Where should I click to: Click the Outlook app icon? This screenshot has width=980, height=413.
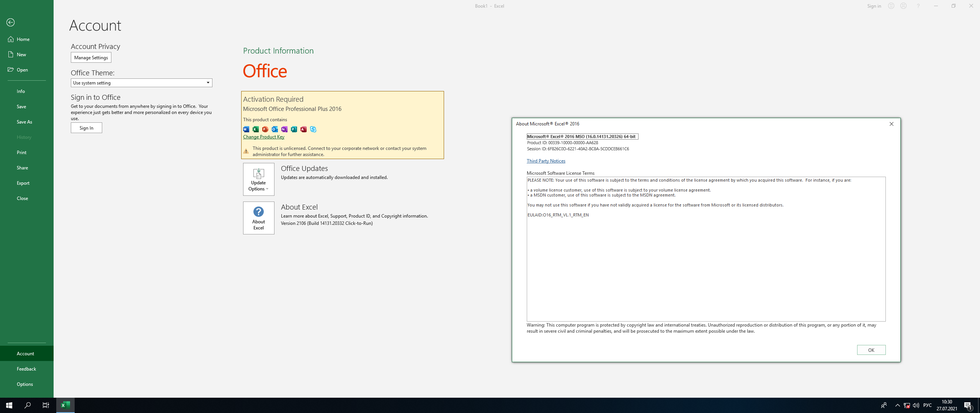[x=275, y=129]
